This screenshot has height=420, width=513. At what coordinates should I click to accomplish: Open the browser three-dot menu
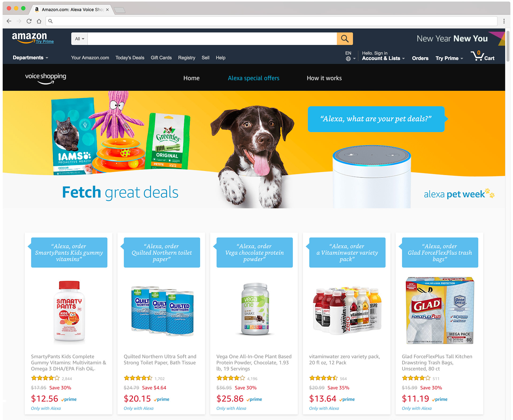coord(504,21)
